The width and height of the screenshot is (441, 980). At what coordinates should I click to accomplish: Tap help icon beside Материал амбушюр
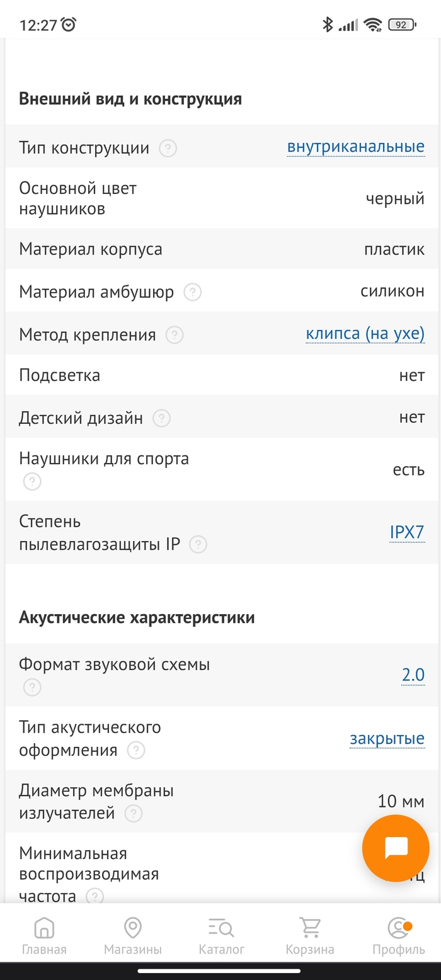[192, 292]
